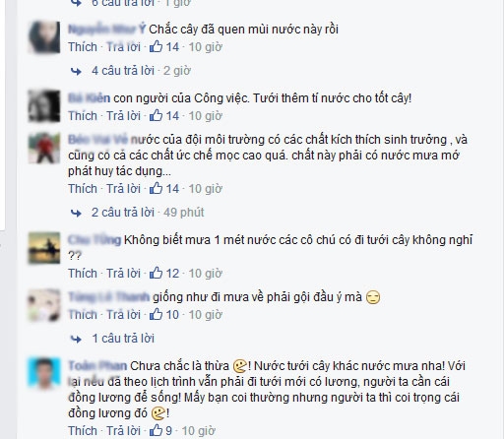Click Thích under the 'Chưa chắc là thừa' comment
This screenshot has width=504, height=439.
pos(83,430)
